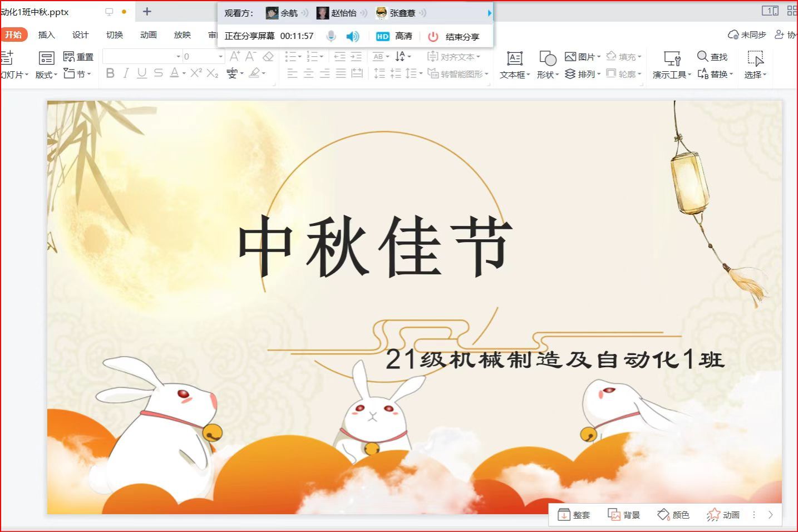
Task: Click the 背景 background icon
Action: (614, 515)
